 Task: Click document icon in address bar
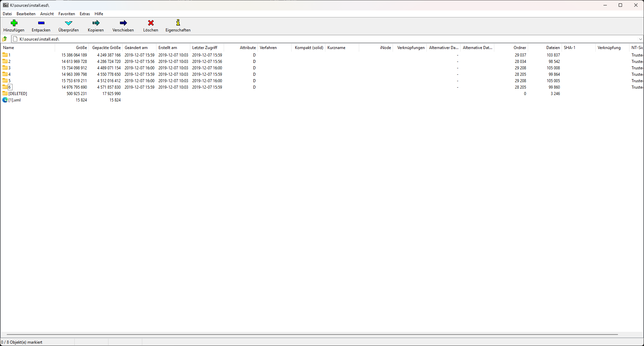click(15, 39)
